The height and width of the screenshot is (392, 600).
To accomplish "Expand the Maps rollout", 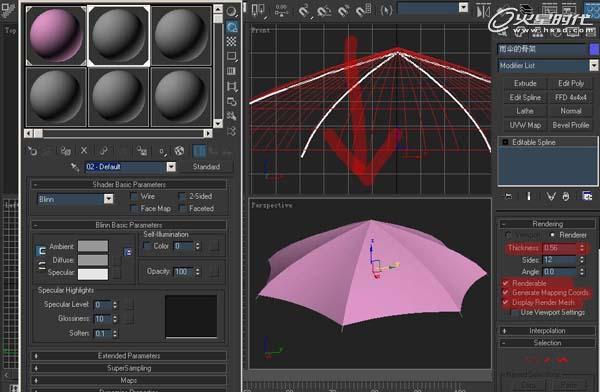I will pos(129,380).
